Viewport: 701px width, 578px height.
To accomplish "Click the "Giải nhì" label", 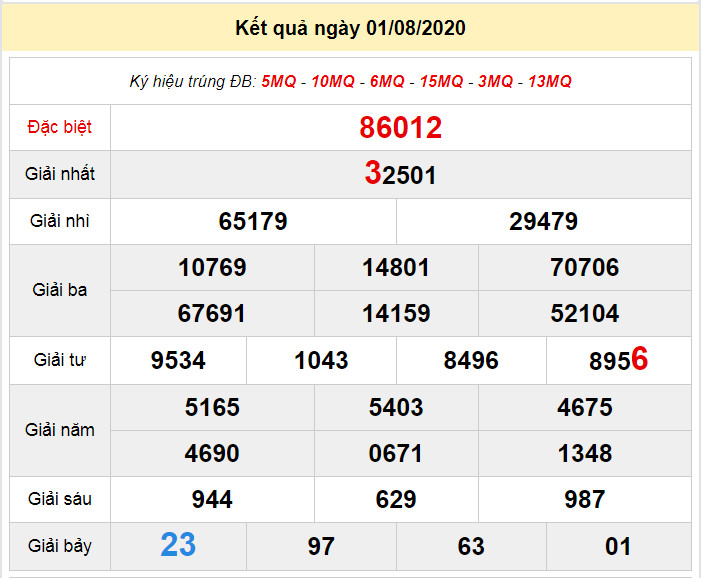I will point(59,221).
